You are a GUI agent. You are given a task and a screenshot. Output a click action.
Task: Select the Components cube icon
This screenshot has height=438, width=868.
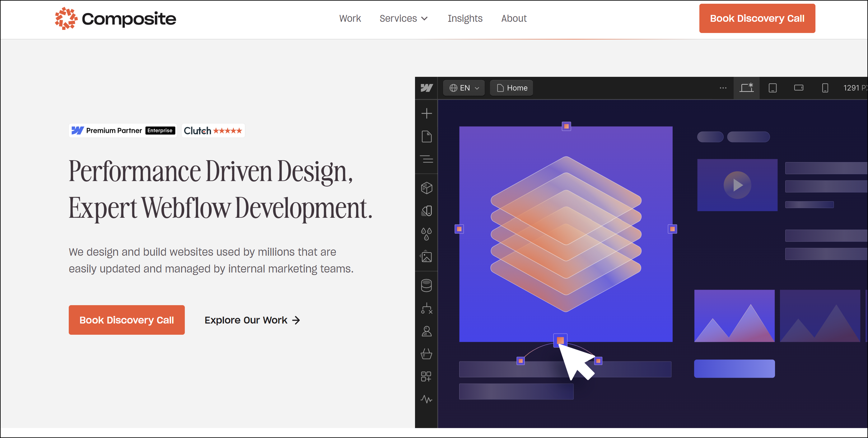click(x=426, y=188)
